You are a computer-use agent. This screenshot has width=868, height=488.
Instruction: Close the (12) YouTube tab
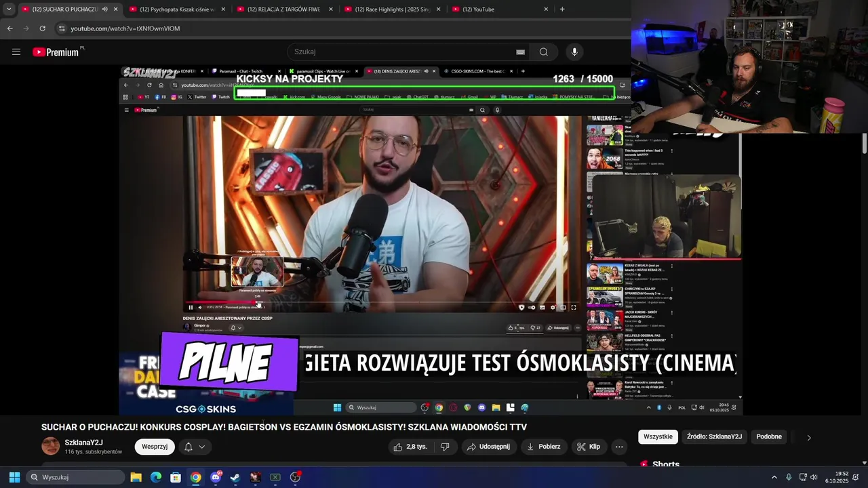click(546, 9)
